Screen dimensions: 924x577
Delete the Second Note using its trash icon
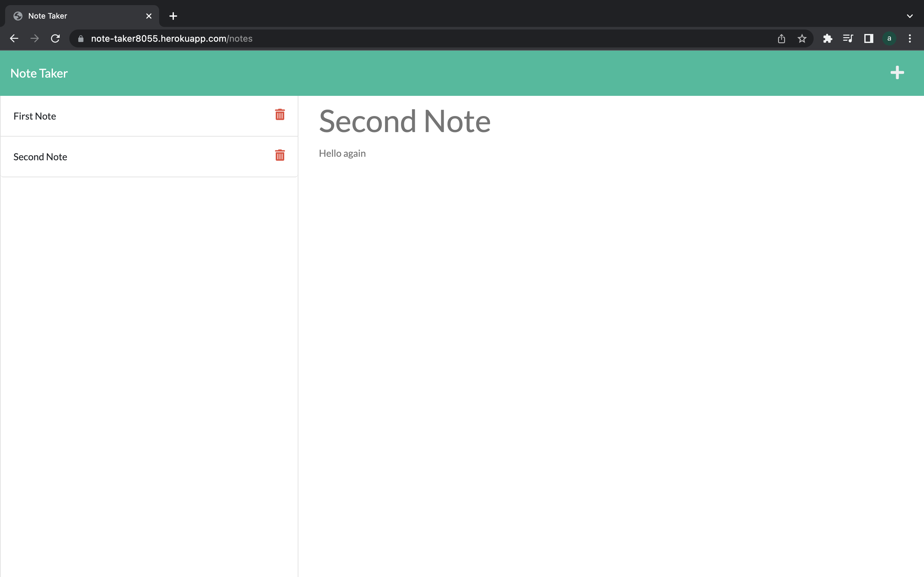280,155
